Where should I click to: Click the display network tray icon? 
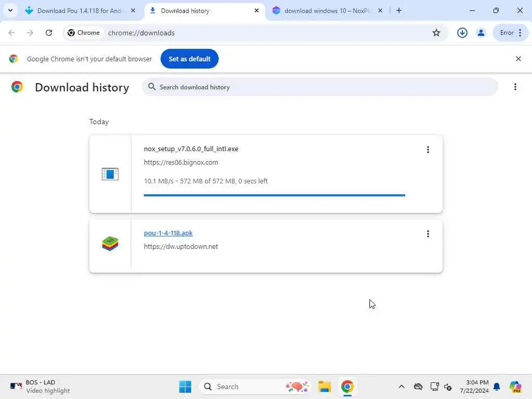(434, 387)
